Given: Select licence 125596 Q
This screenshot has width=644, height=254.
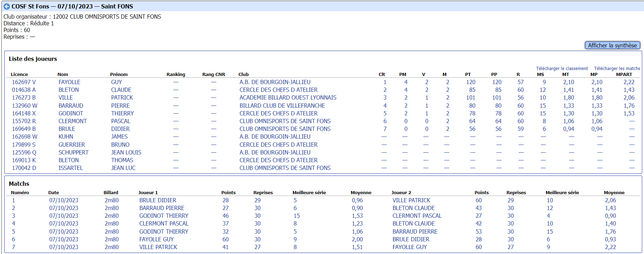Looking at the screenshot, I should (x=24, y=152).
